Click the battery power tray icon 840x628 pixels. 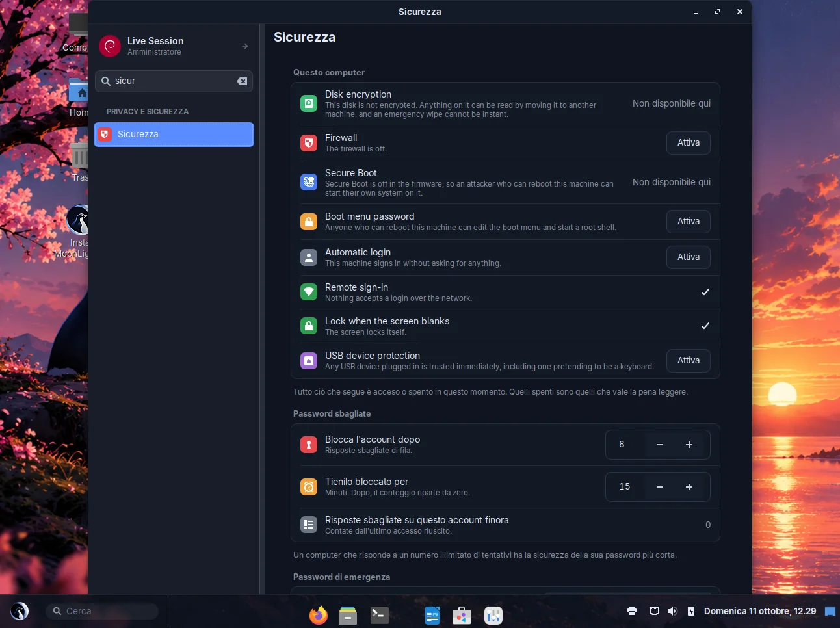pos(691,611)
